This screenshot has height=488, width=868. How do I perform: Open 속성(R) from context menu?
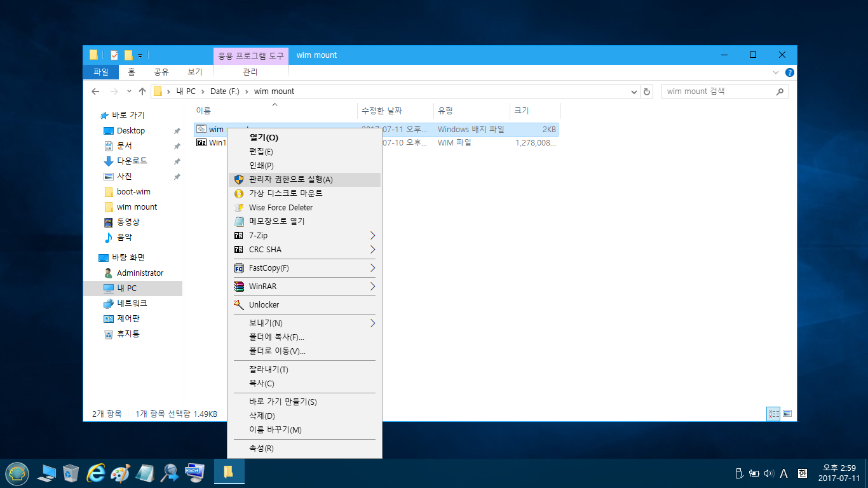tap(304, 448)
